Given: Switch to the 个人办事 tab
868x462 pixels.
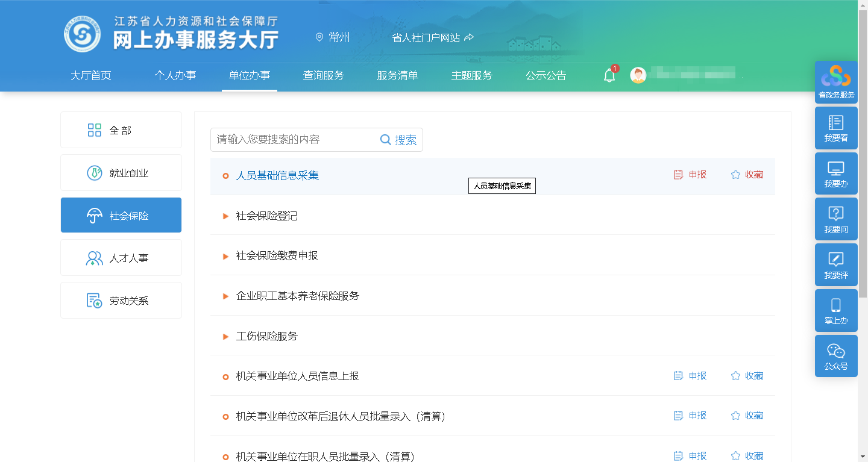Looking at the screenshot, I should point(175,75).
